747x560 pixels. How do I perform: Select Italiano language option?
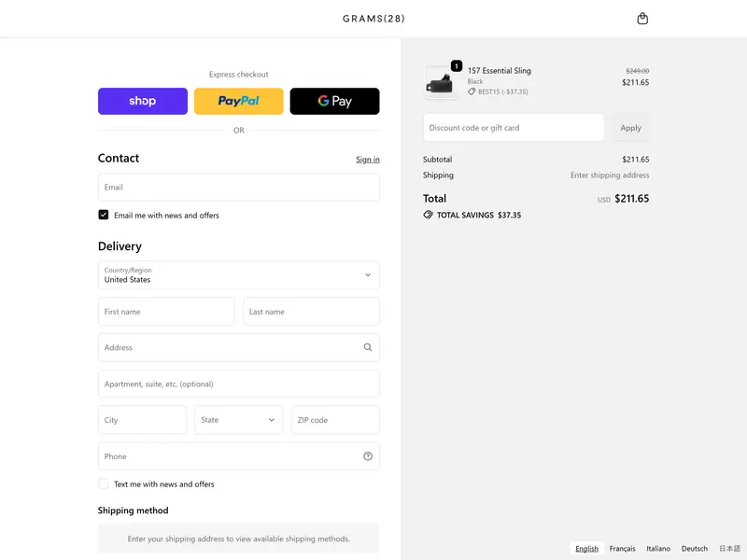coord(658,549)
